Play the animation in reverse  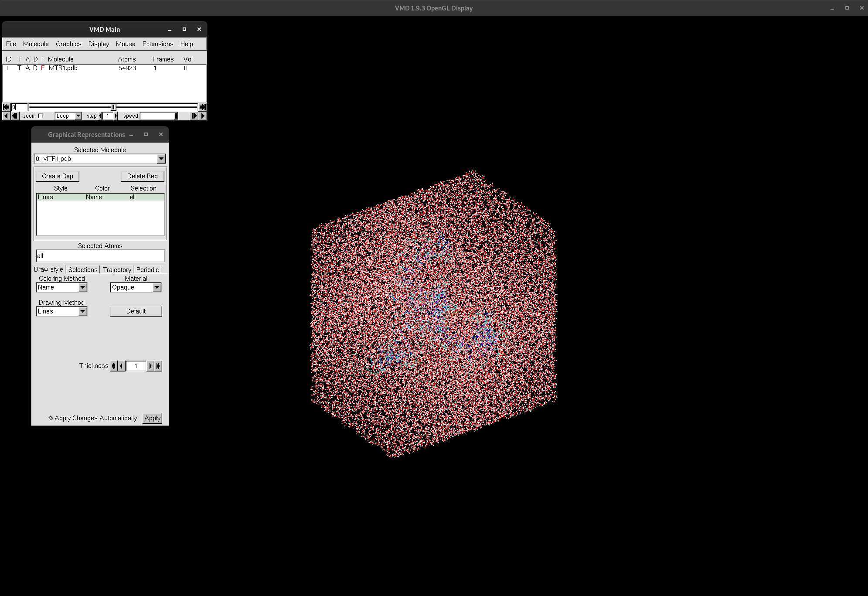coord(6,116)
